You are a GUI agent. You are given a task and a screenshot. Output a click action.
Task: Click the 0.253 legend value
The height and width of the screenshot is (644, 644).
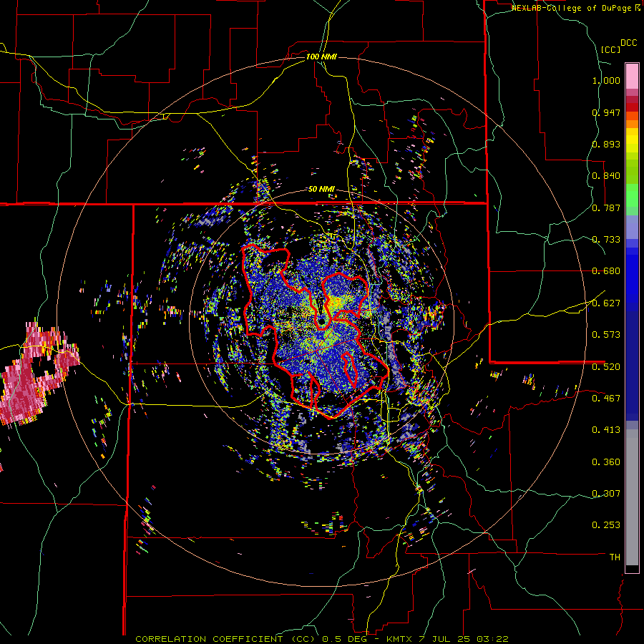click(x=606, y=525)
